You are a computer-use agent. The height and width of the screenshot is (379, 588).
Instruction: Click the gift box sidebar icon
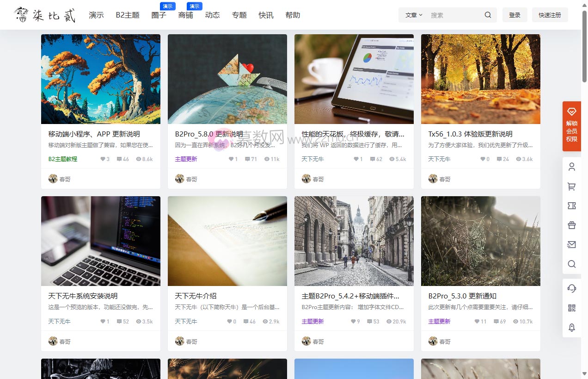tap(572, 225)
